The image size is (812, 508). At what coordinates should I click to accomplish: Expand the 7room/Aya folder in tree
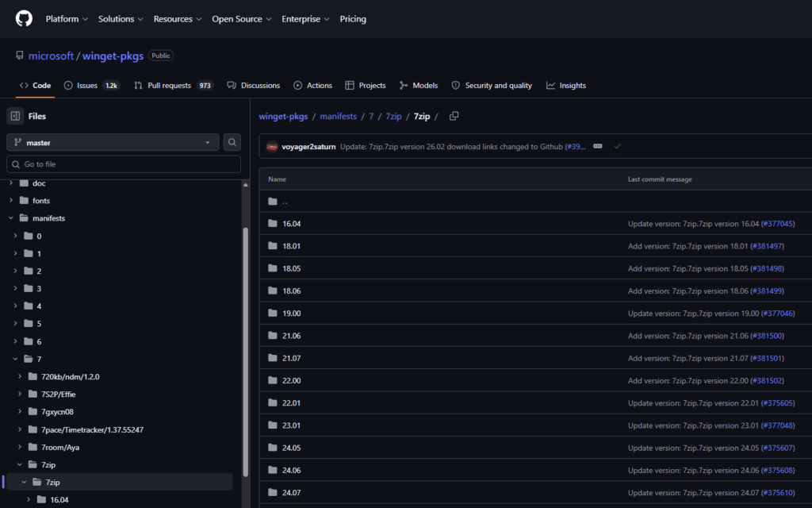[x=20, y=447]
